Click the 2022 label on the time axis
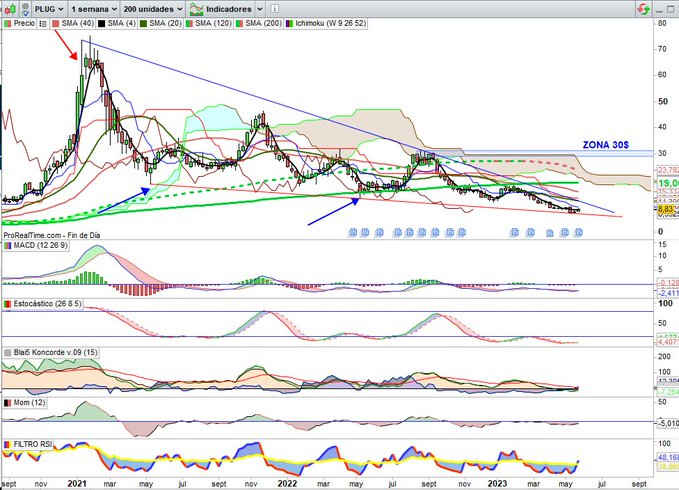 (287, 484)
